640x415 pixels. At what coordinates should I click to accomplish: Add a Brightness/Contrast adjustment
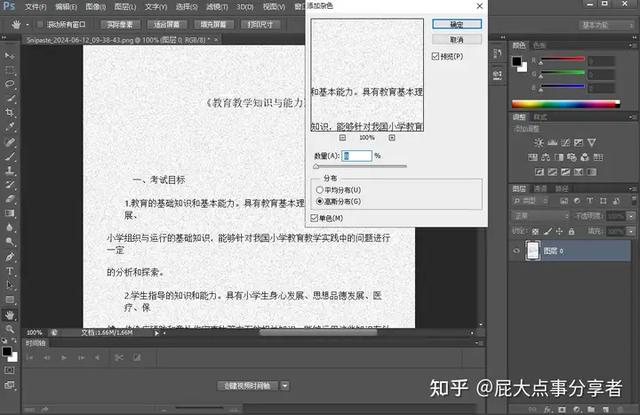point(539,142)
